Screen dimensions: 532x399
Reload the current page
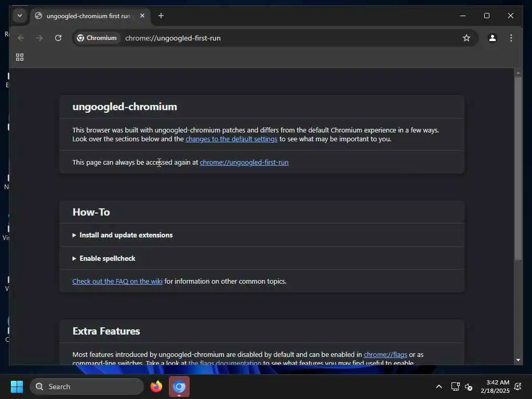58,38
